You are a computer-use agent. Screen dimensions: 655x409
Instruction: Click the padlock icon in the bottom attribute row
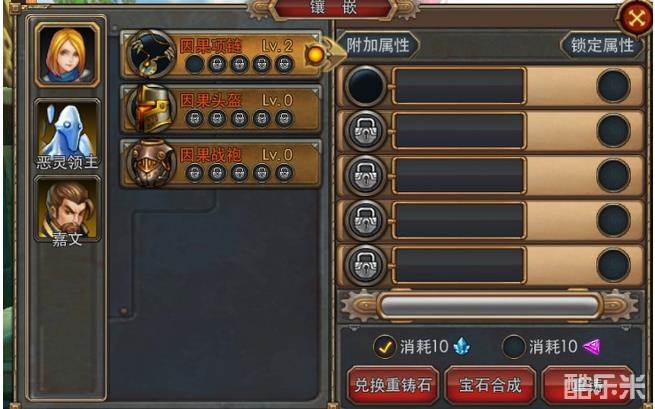click(x=366, y=265)
